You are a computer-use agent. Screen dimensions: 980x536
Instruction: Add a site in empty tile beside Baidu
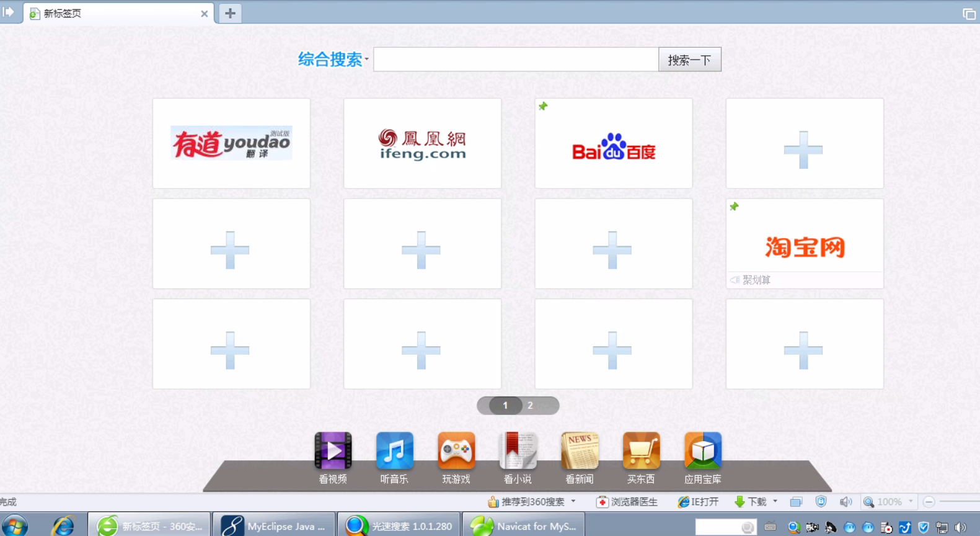[x=805, y=143]
